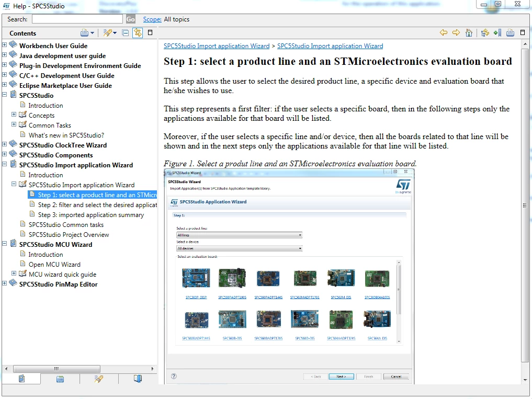
Task: Expand Plug-in Development Environment Guide
Action: click(4, 64)
